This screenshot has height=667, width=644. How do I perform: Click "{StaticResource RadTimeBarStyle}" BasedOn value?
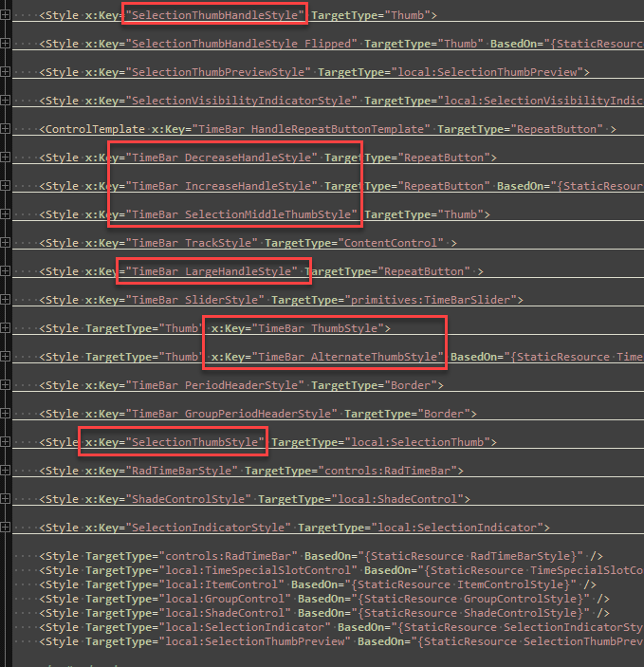tap(474, 556)
